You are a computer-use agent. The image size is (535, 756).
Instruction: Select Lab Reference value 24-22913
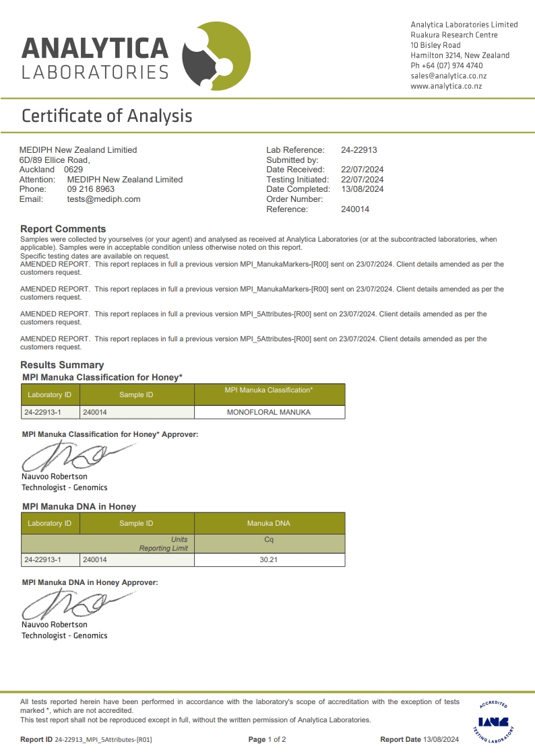(x=359, y=150)
